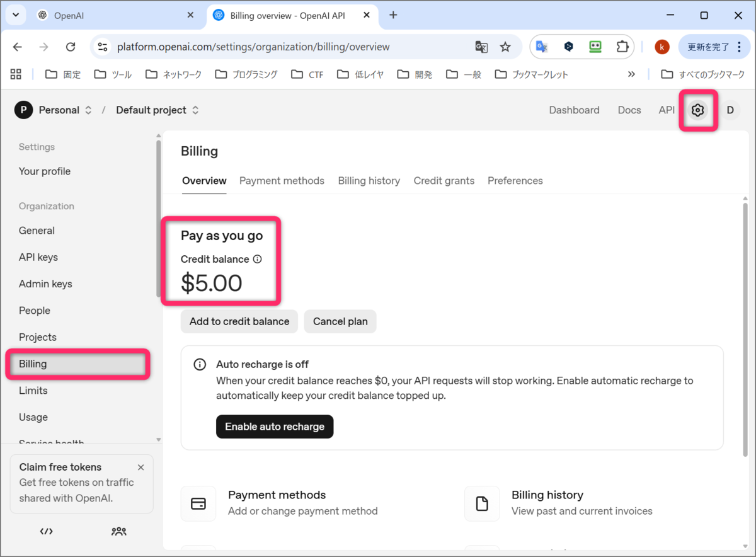756x557 pixels.
Task: Click the sidebar vertical scrollbar
Action: [x=158, y=217]
